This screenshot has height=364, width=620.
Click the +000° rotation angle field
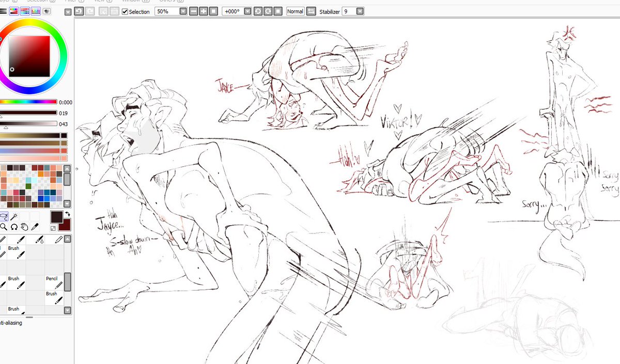232,11
